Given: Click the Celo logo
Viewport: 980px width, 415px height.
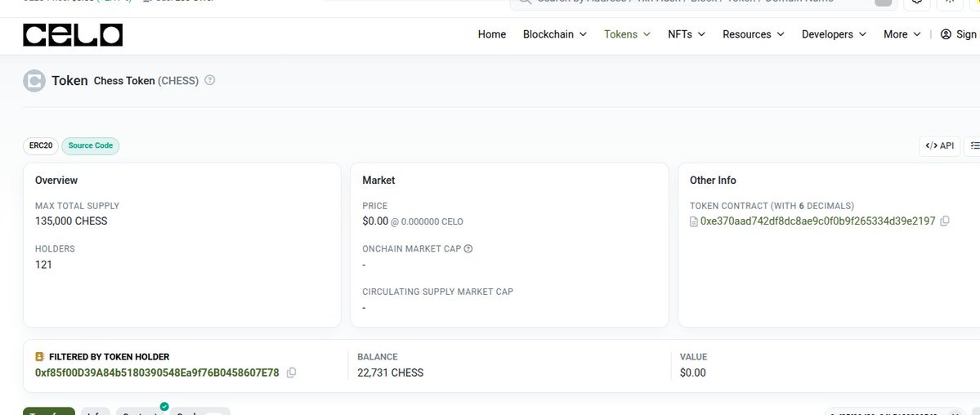Looking at the screenshot, I should click(x=73, y=35).
